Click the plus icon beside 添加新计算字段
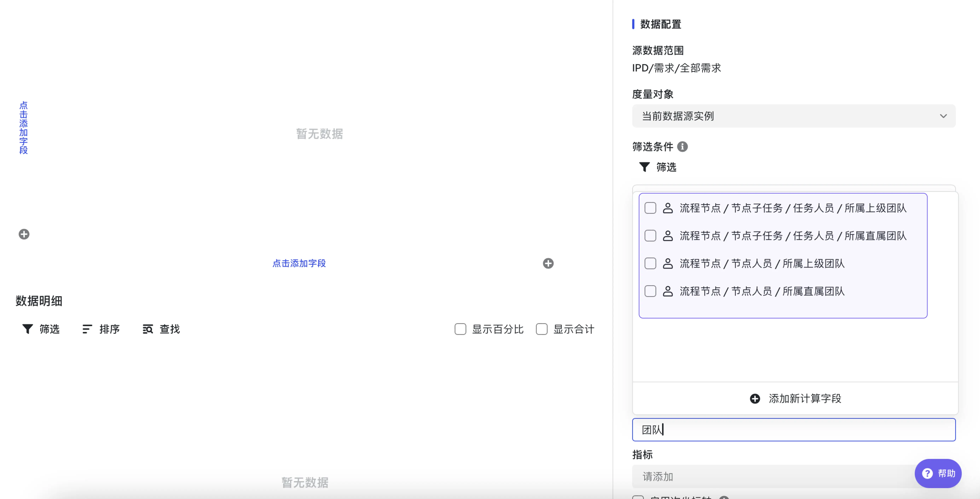The width and height of the screenshot is (980, 499). 755,398
